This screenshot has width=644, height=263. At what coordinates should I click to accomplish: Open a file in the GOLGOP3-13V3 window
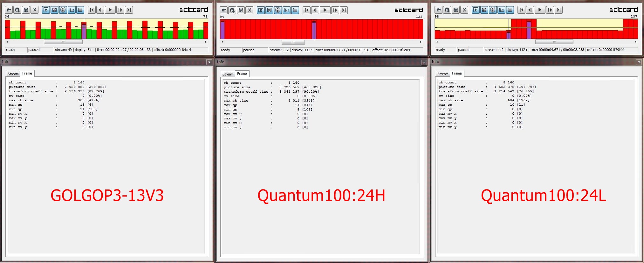coord(9,10)
